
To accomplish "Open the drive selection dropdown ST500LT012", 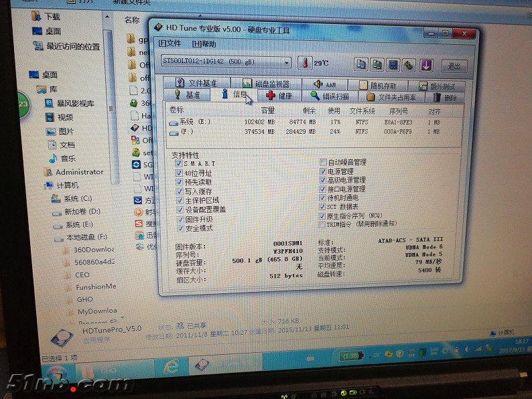I will [x=226, y=62].
